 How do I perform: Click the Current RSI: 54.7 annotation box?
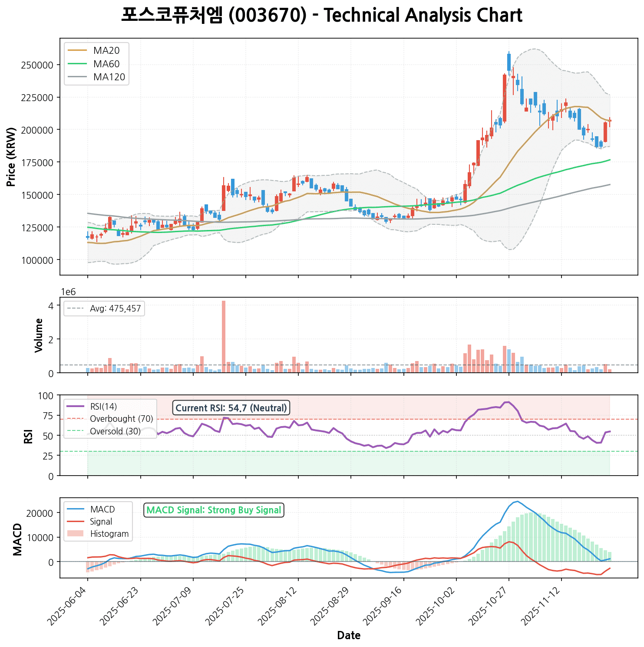click(231, 408)
